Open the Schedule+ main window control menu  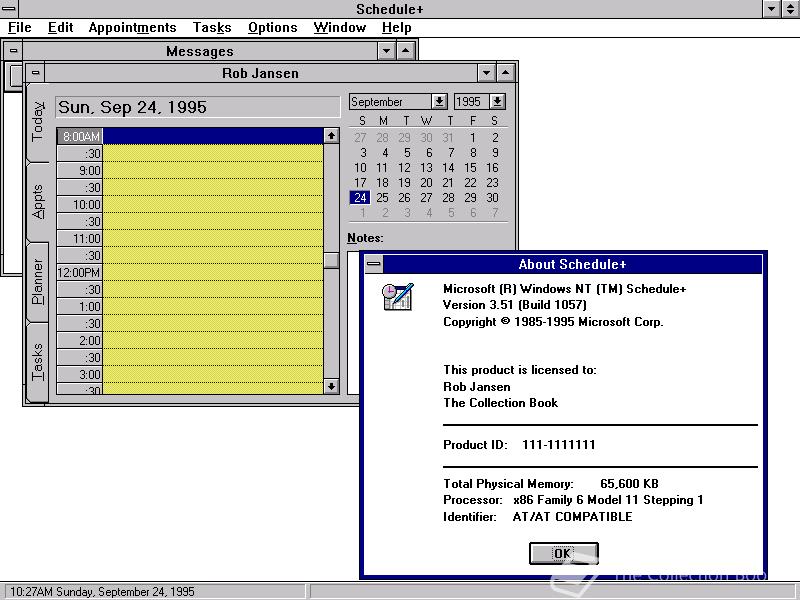9,9
